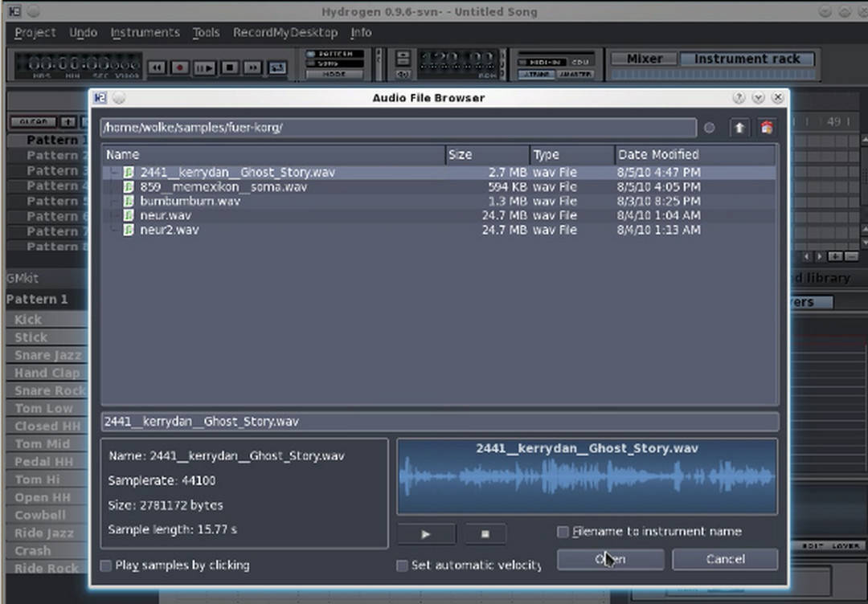The image size is (868, 604).
Task: Select the Cowbell instrument
Action: tap(47, 515)
